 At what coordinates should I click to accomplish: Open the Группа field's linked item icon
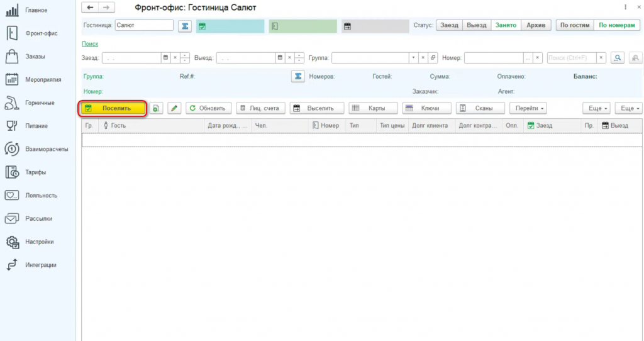coord(433,58)
